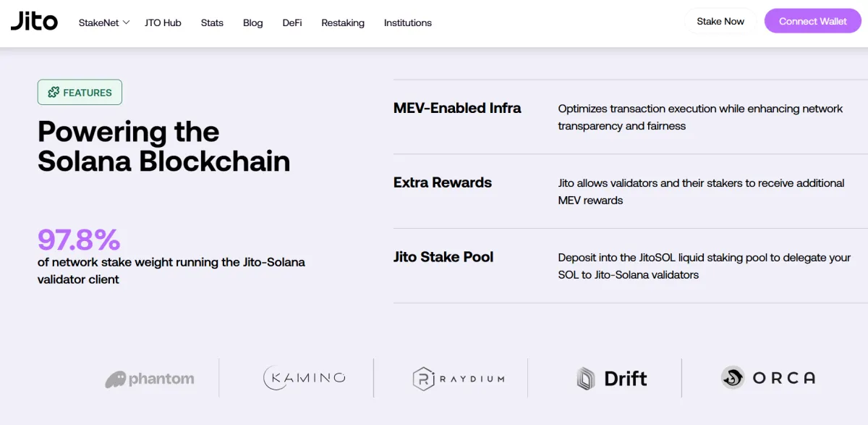Click the puzzle icon in the Features badge

[x=52, y=92]
